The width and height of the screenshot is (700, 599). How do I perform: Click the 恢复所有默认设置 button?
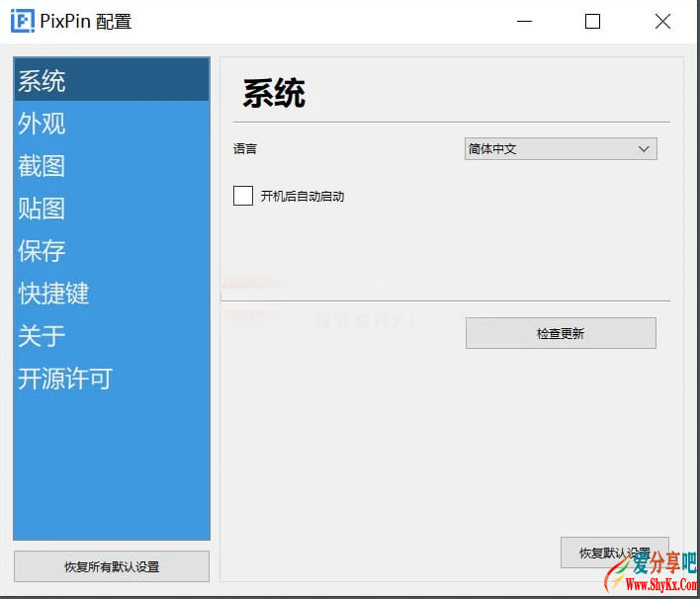coord(111,566)
